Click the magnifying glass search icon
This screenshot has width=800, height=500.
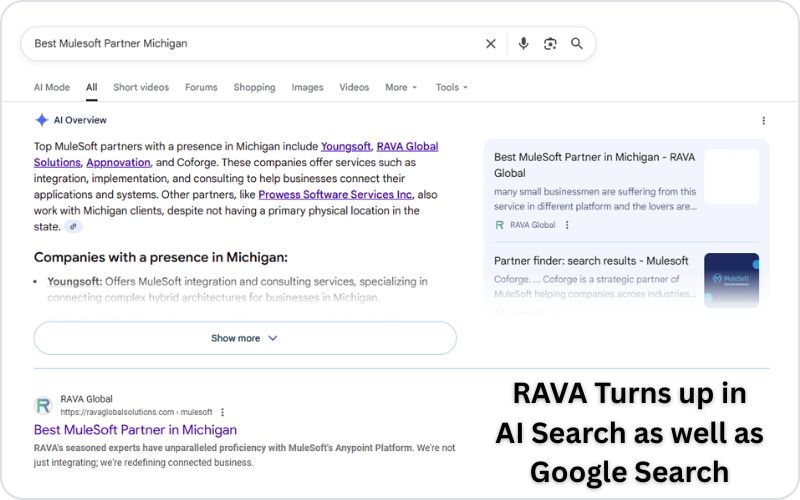[577, 44]
